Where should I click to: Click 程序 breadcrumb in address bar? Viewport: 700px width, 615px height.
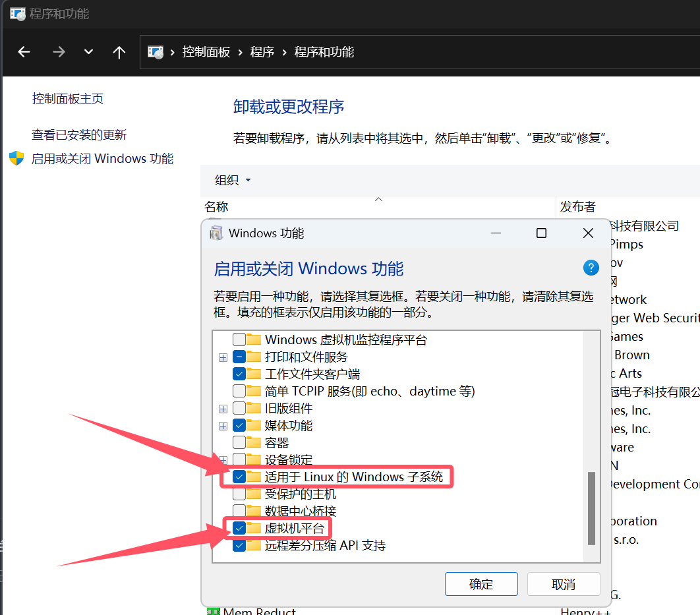coord(262,52)
